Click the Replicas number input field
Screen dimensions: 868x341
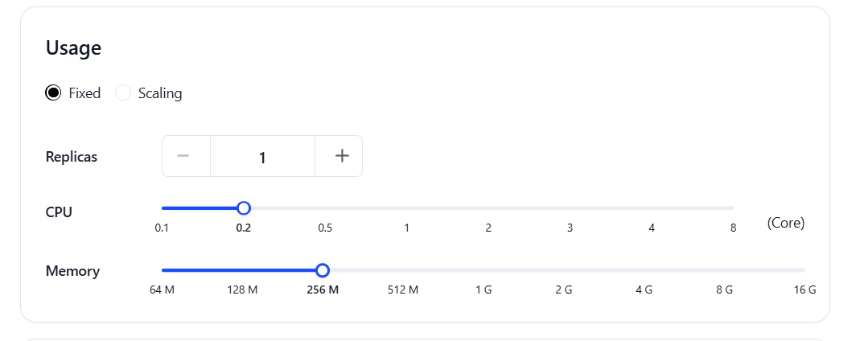262,156
